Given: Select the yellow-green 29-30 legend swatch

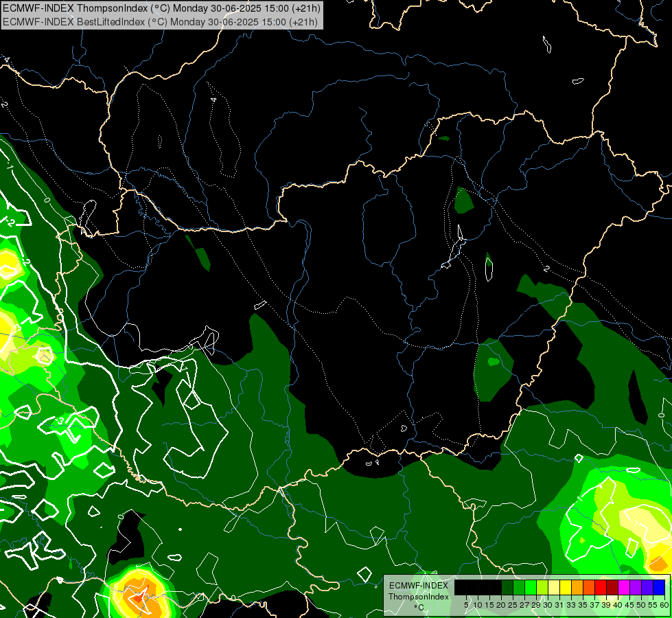Looking at the screenshot, I should pyautogui.click(x=542, y=587).
